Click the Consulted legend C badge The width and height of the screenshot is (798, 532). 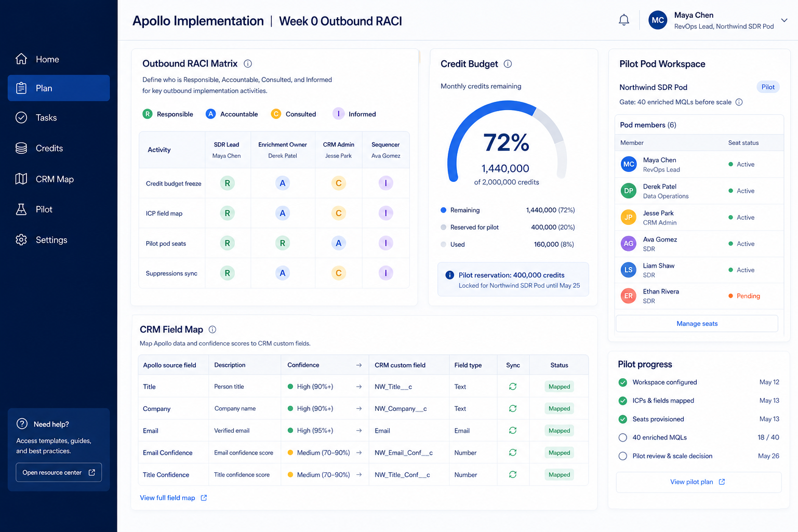click(276, 114)
